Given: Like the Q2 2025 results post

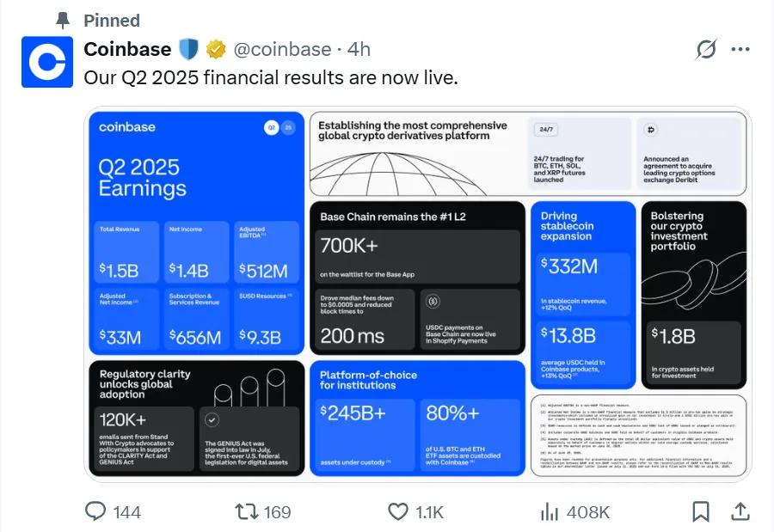Looking at the screenshot, I should pos(397,512).
